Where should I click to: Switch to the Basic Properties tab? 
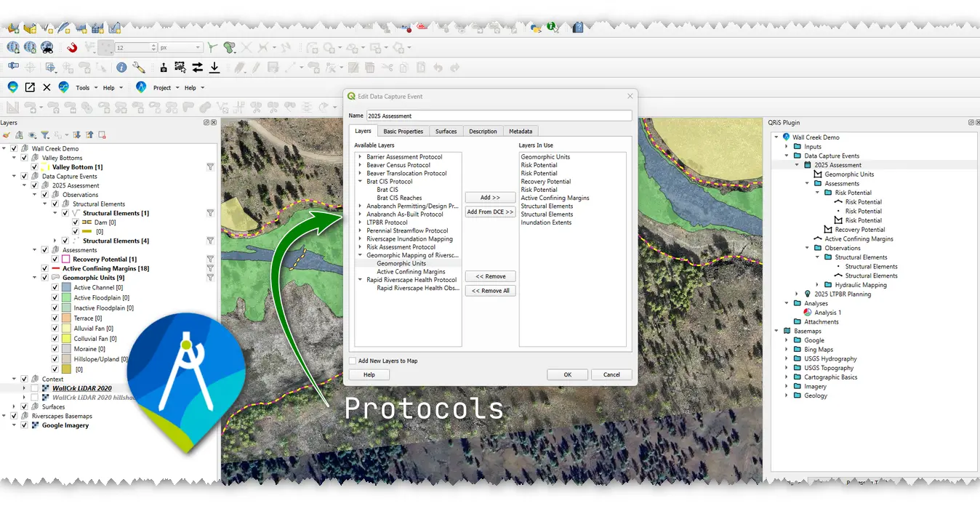pyautogui.click(x=403, y=132)
